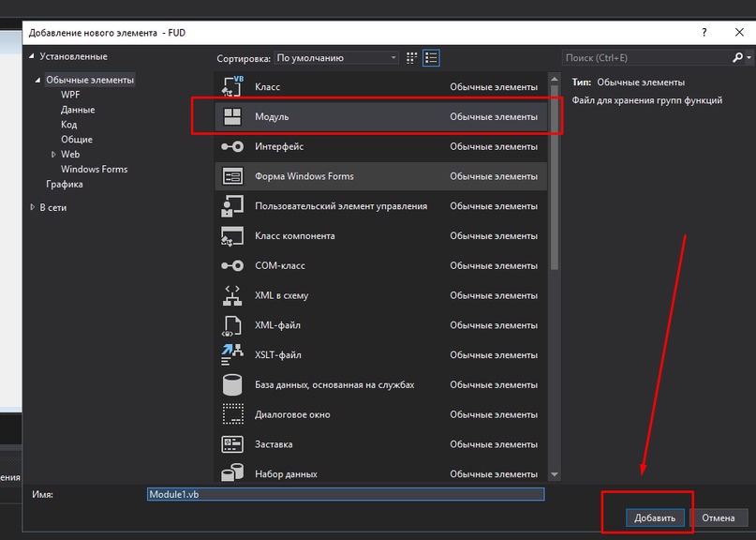Image resolution: width=756 pixels, height=540 pixels.
Task: Select the Module template icon
Action: click(x=231, y=117)
